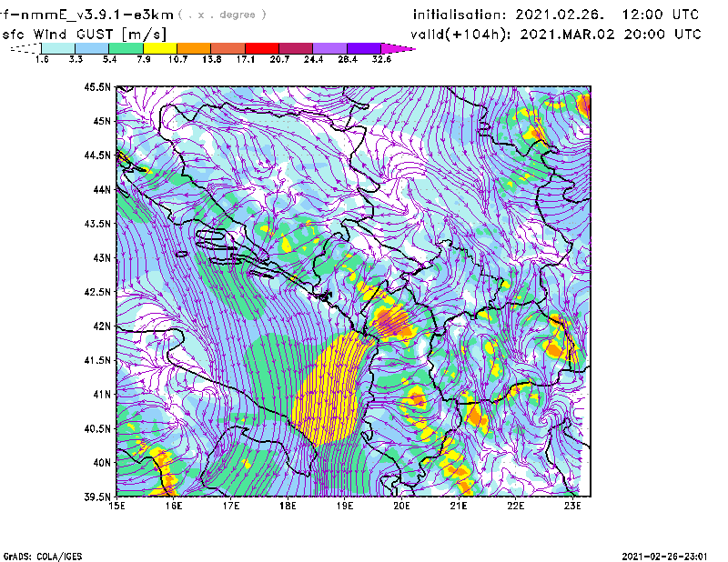Click the 45.5N latitude label
The width and height of the screenshot is (728, 562).
97,86
